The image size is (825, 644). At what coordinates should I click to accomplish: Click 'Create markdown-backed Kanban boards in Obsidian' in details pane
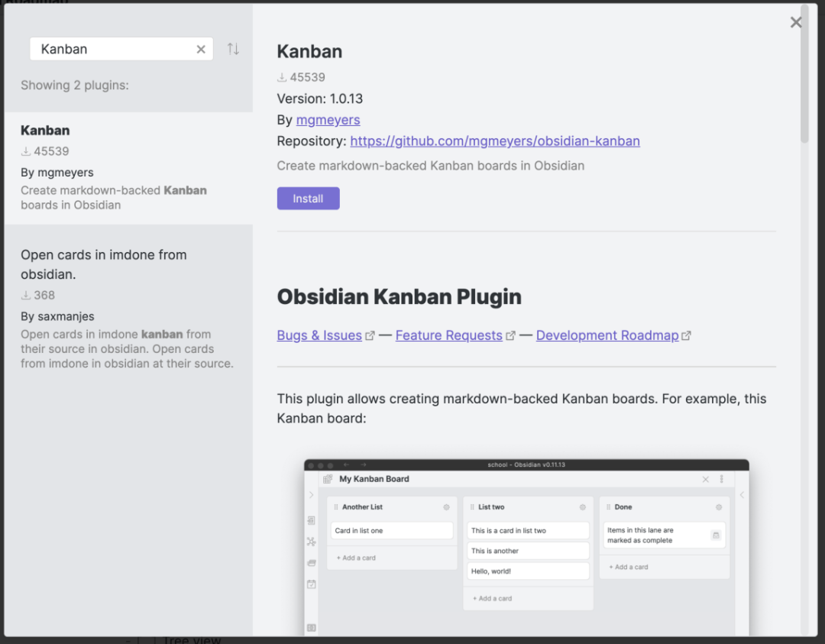[x=431, y=166]
